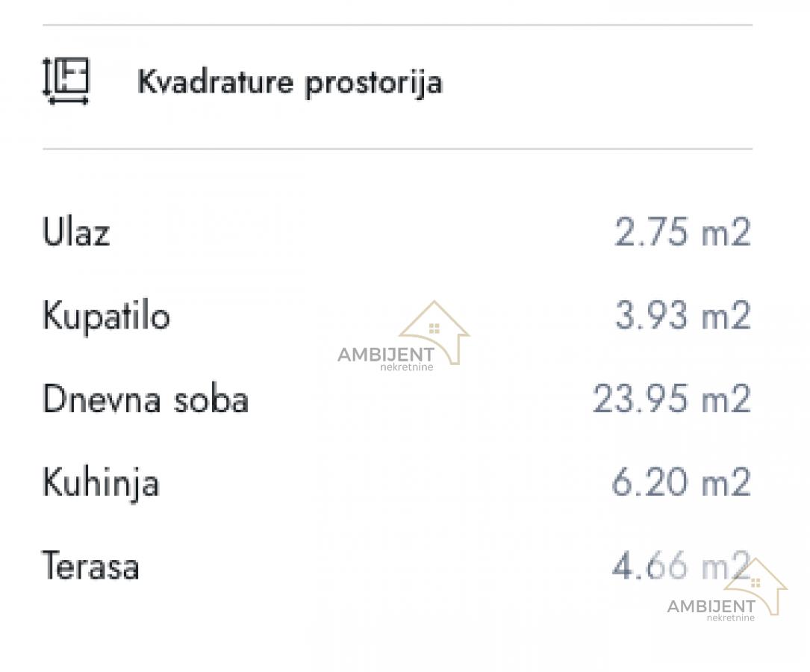
Task: Click the 'Ulaz' room label
Action: point(76,231)
